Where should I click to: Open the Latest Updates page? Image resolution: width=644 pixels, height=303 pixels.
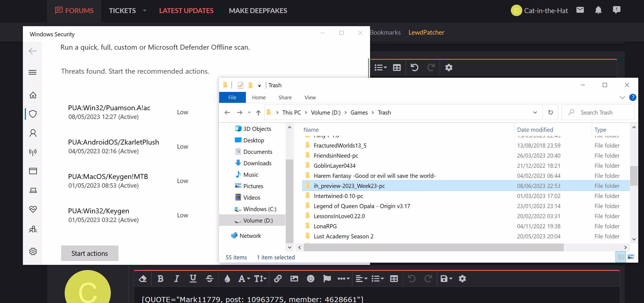point(186,11)
